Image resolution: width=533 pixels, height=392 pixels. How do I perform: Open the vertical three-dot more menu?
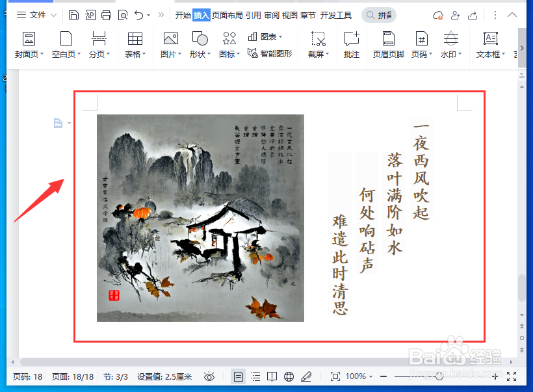495,15
